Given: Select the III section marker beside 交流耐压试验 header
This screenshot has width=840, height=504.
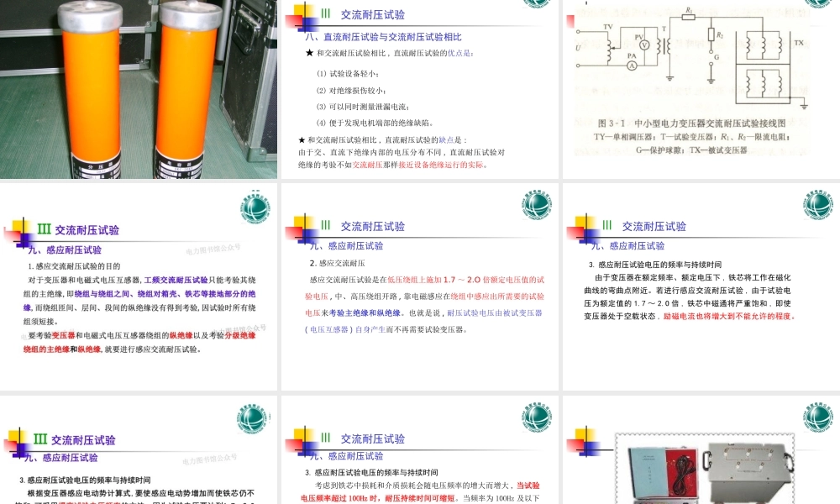Looking at the screenshot, I should coord(326,13).
